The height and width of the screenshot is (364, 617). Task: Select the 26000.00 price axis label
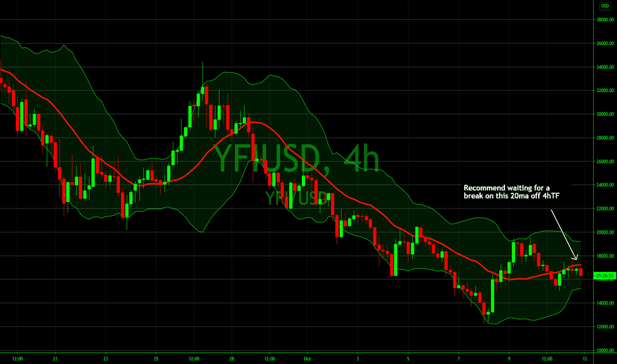pos(605,161)
